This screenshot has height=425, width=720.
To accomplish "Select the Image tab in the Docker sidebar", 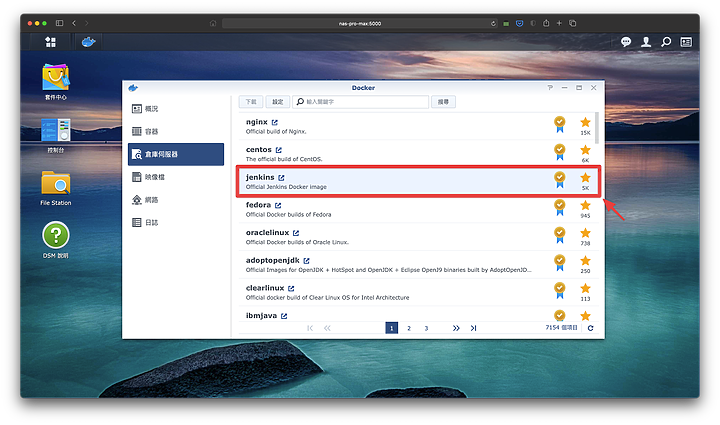I will click(176, 177).
